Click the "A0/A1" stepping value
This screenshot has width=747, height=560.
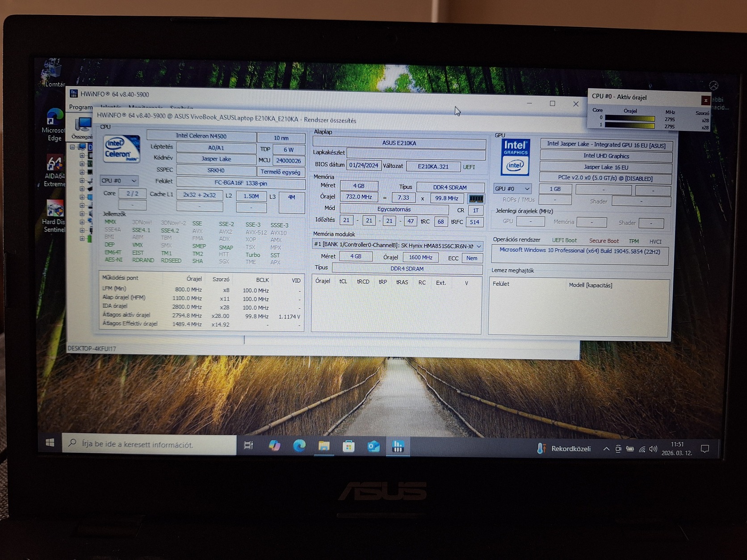pos(216,148)
